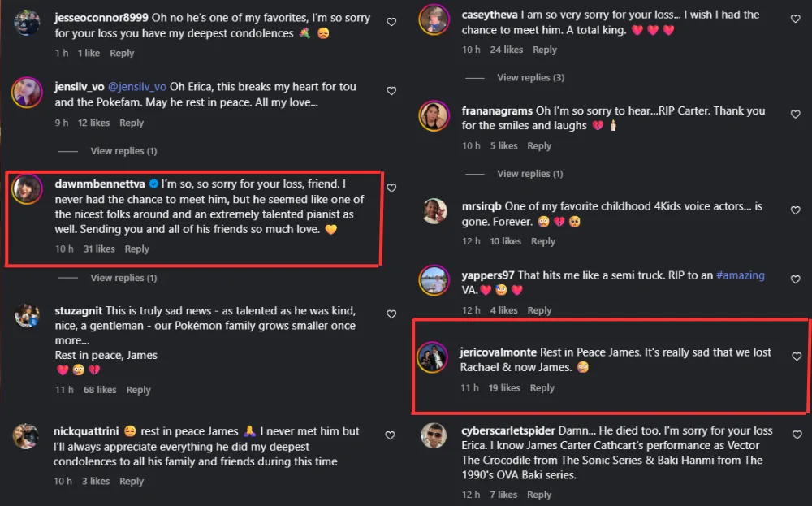Like jesseoconnor8999's comment with the heart

tap(391, 22)
